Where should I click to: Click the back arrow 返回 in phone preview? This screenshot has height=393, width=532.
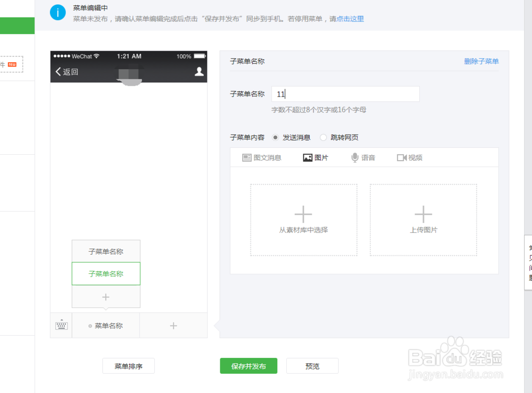[x=67, y=72]
